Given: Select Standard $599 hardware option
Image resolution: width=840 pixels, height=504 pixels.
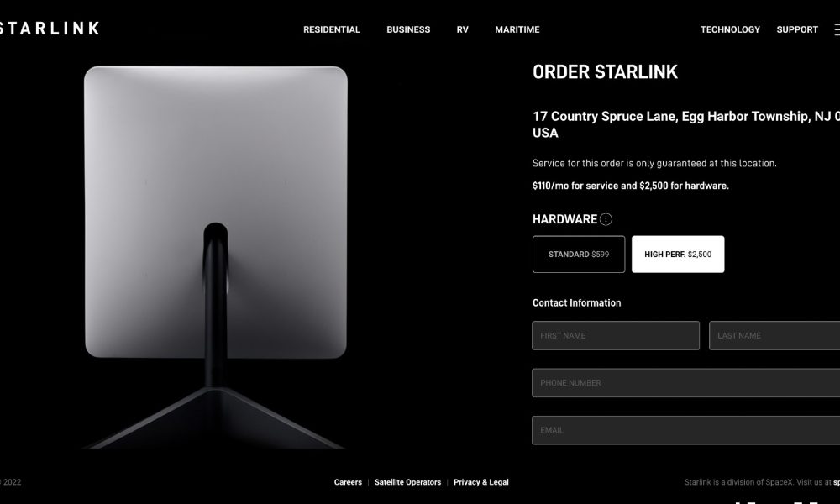Looking at the screenshot, I should tap(579, 255).
